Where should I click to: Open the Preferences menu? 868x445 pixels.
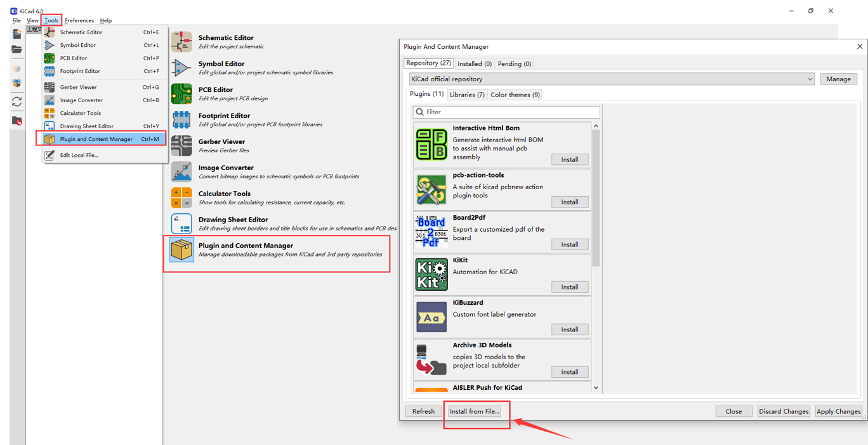79,20
